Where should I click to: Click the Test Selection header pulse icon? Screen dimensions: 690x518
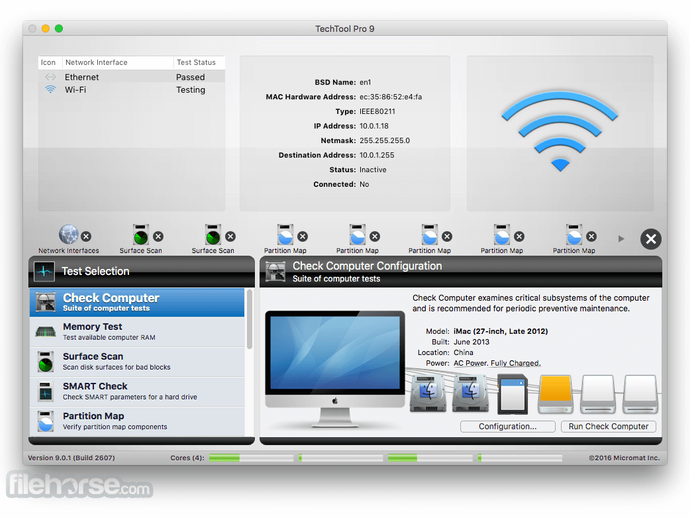click(x=44, y=271)
